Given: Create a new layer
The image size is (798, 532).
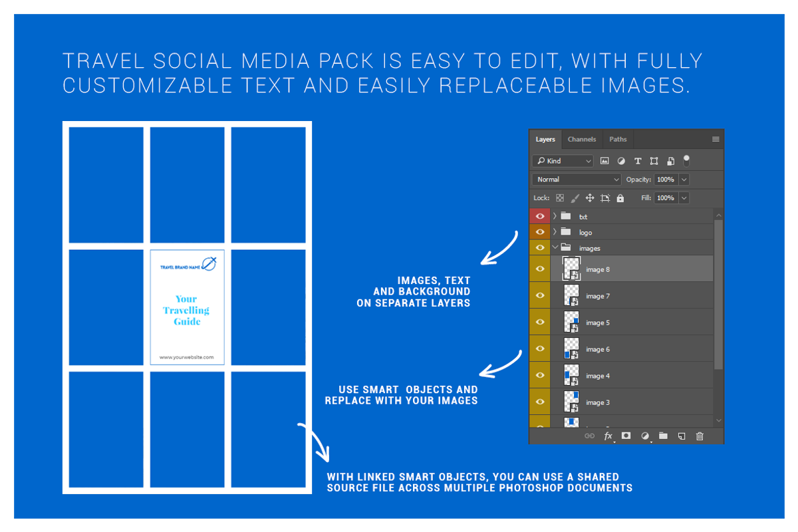Looking at the screenshot, I should point(682,436).
